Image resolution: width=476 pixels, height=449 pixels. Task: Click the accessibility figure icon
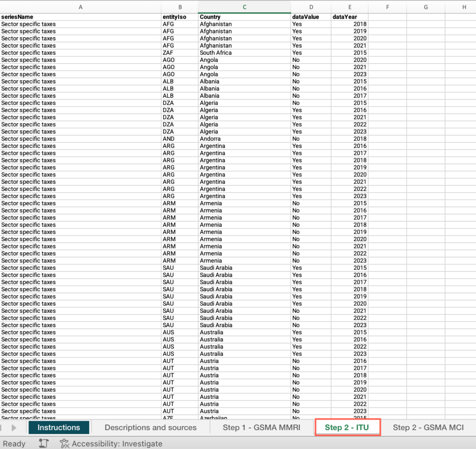pyautogui.click(x=64, y=443)
